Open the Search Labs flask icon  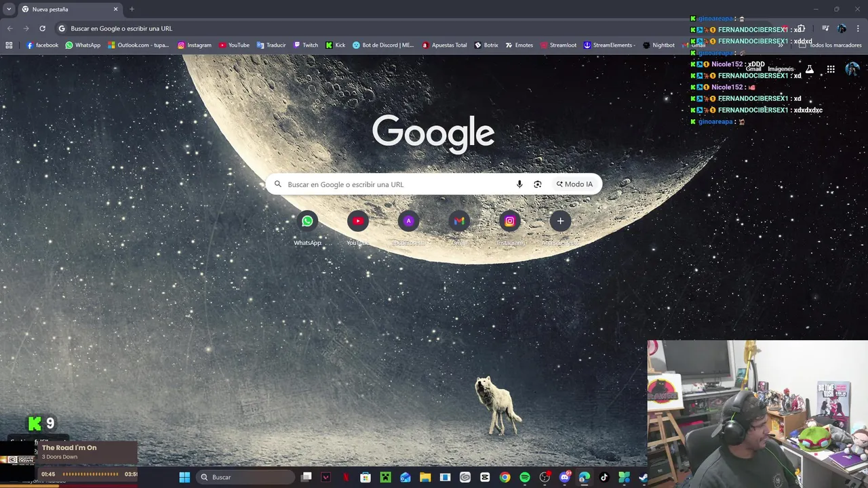click(x=809, y=69)
